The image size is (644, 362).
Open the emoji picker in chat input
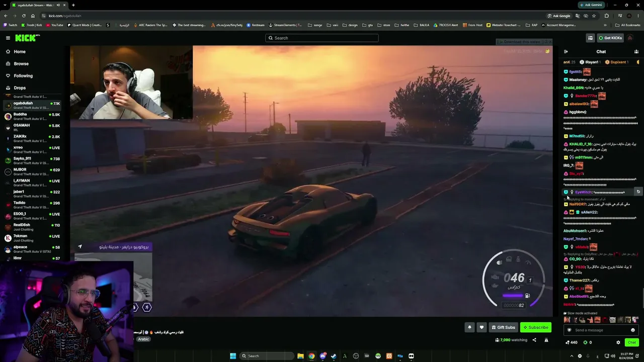[633, 330]
